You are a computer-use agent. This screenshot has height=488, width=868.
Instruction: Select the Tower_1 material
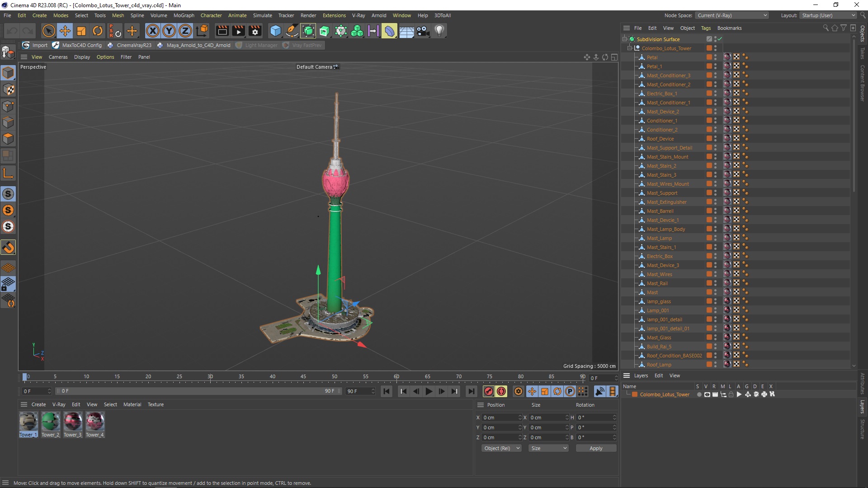[28, 424]
